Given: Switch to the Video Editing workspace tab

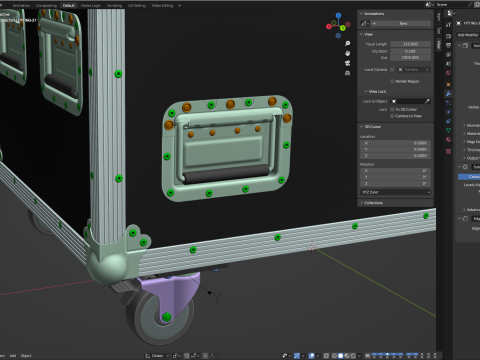Looking at the screenshot, I should click(x=162, y=5).
